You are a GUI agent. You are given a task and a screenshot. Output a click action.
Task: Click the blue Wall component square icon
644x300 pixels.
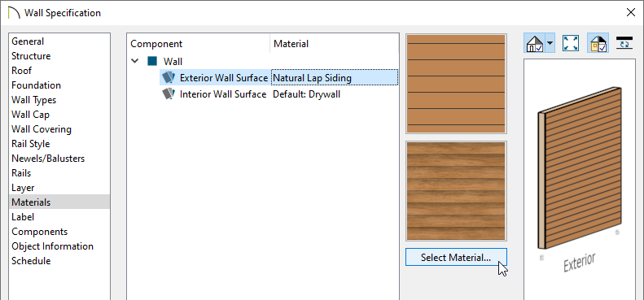152,62
